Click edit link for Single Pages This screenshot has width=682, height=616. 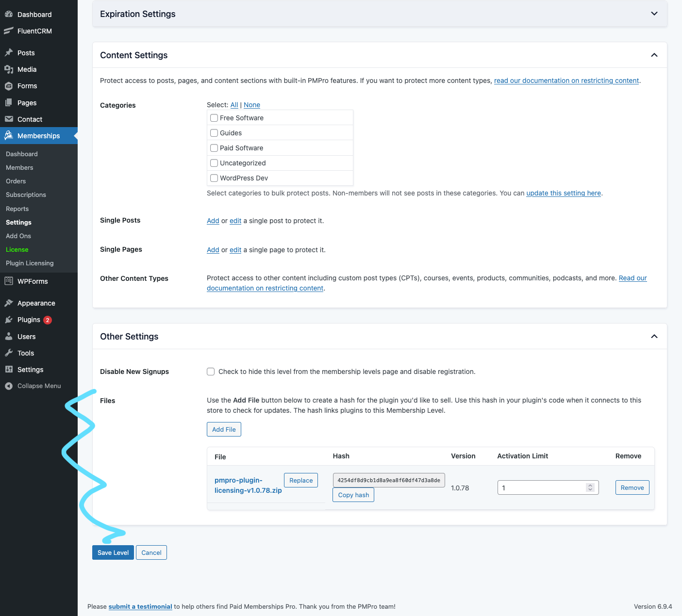click(235, 250)
